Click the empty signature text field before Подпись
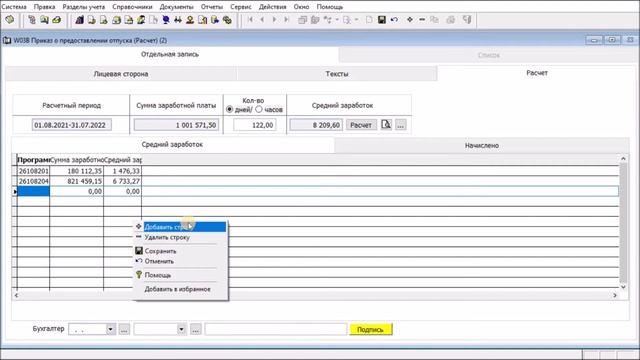 pyautogui.click(x=276, y=329)
